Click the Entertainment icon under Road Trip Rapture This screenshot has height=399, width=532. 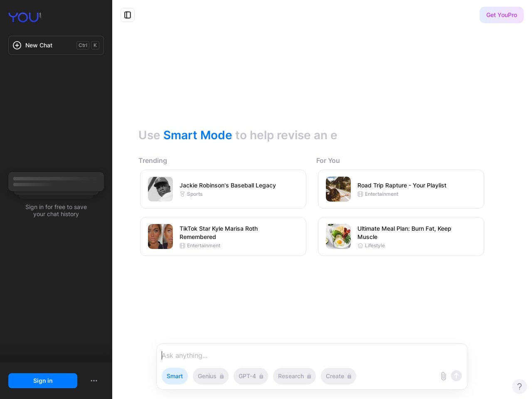(360, 194)
